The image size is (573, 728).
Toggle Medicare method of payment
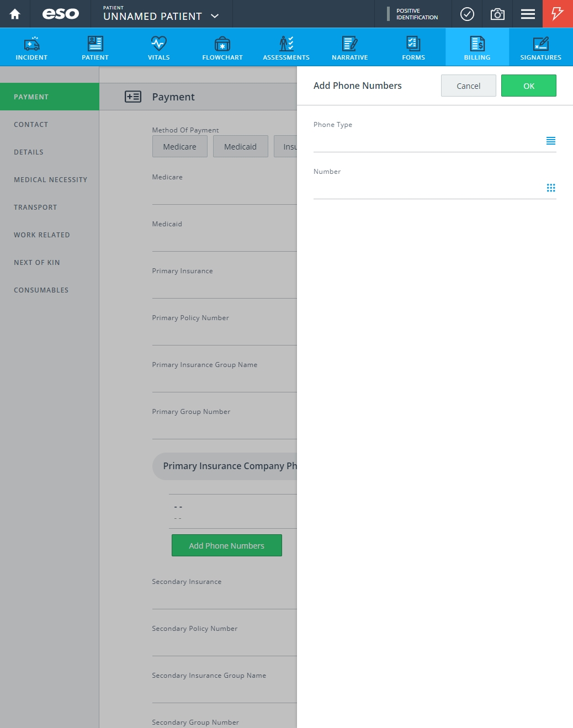[180, 146]
